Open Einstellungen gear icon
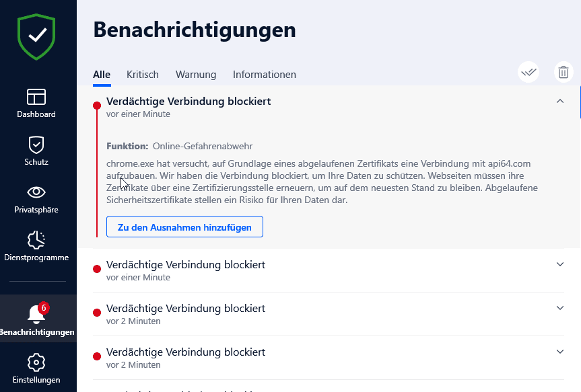Viewport: 581px width, 392px height. tap(36, 368)
